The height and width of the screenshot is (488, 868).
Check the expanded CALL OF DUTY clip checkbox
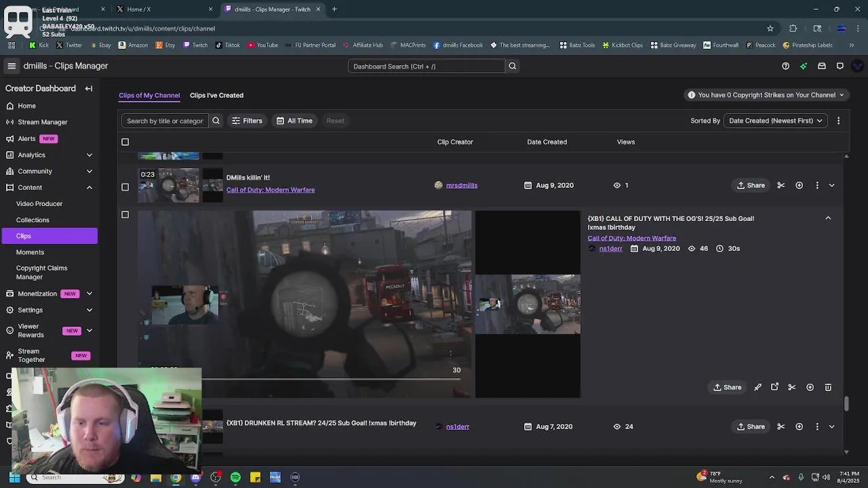click(125, 215)
